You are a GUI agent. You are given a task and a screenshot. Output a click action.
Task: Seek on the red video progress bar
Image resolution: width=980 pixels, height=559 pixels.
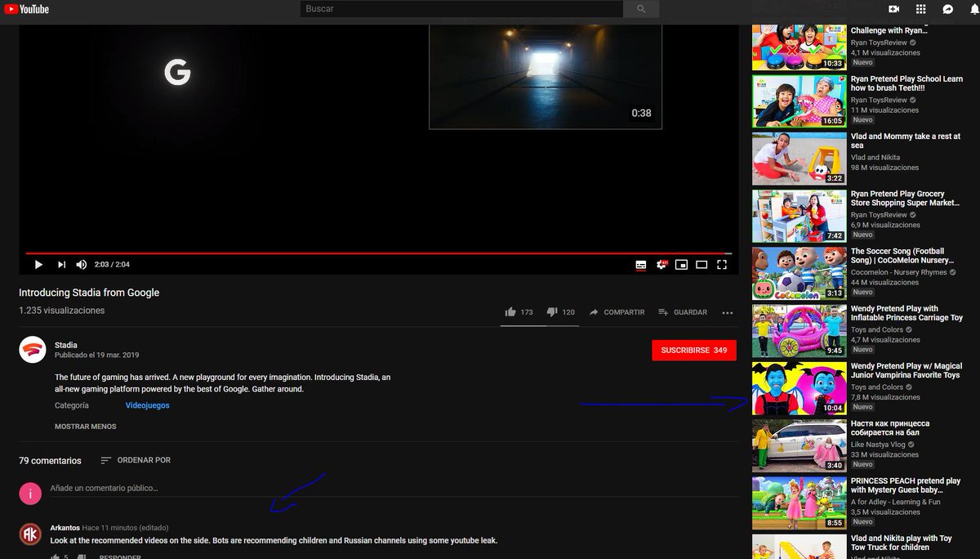[x=378, y=253]
